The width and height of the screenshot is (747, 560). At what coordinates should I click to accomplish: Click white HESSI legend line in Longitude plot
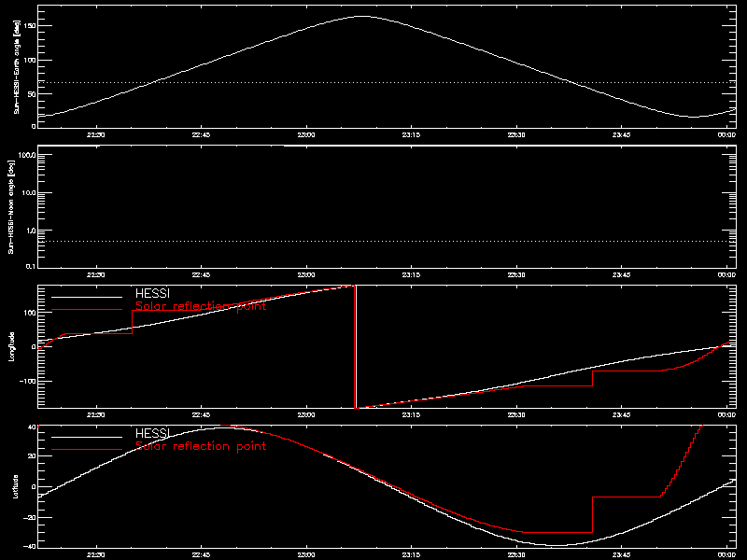[87, 297]
